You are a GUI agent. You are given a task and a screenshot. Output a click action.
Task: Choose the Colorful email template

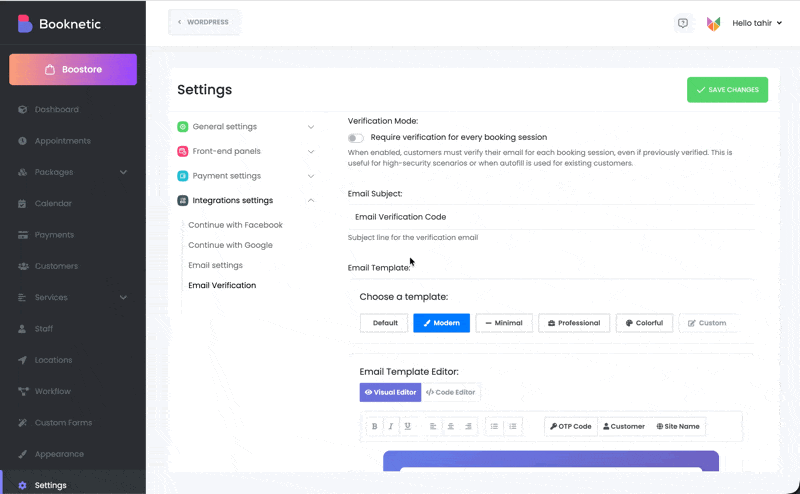pyautogui.click(x=644, y=323)
